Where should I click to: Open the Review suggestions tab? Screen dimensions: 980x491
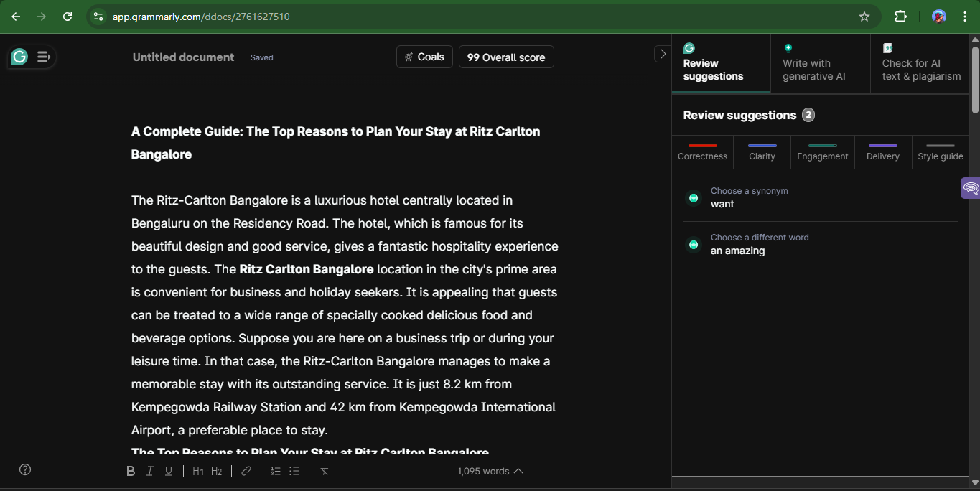[x=721, y=63]
